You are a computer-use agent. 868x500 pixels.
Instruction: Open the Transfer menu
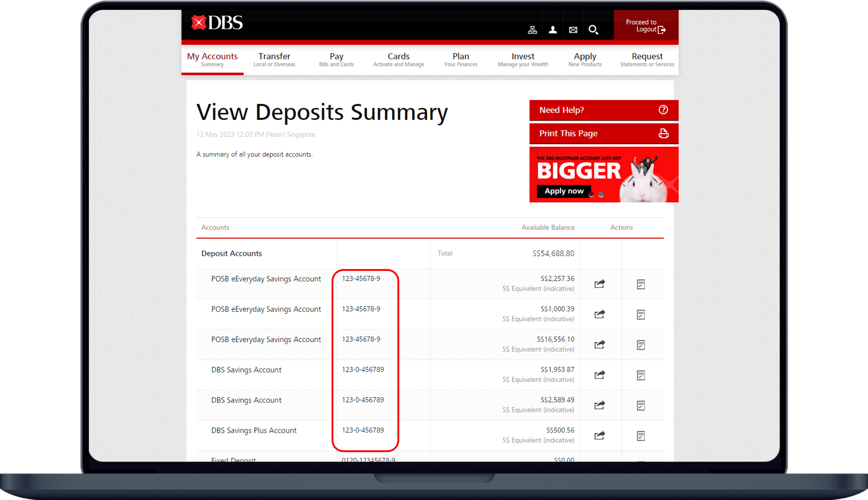274,59
